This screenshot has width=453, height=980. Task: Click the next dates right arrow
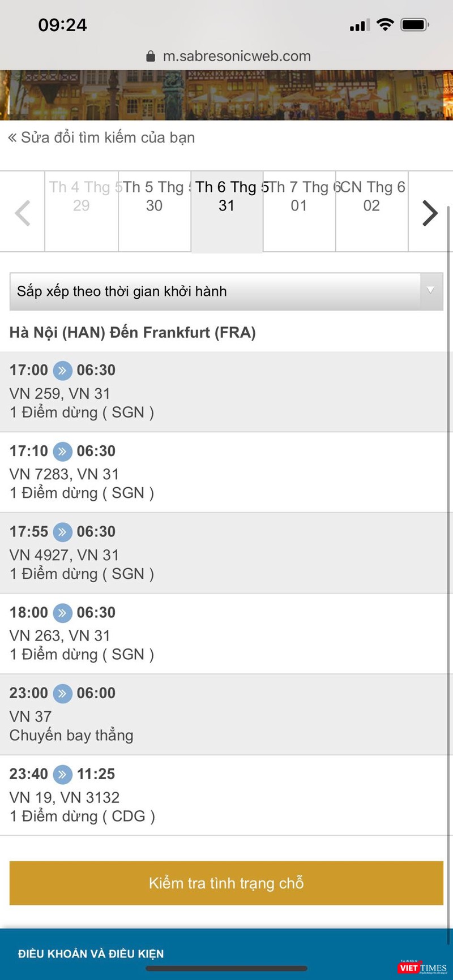[430, 213]
